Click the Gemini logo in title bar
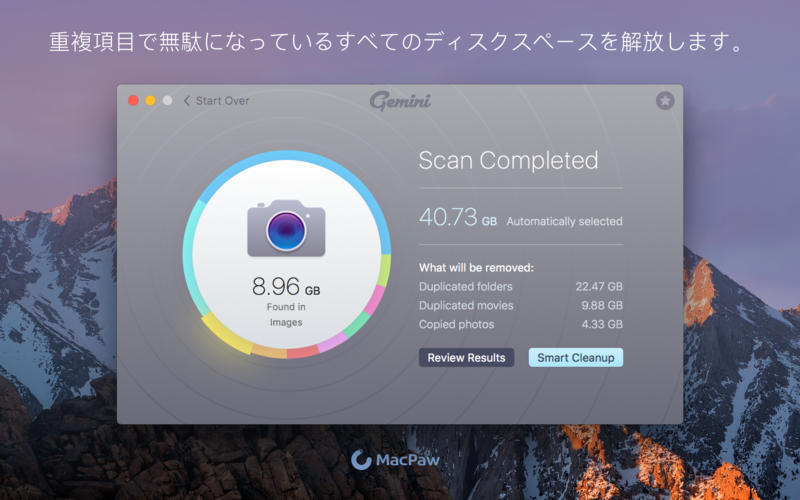800x500 pixels. pos(401,101)
